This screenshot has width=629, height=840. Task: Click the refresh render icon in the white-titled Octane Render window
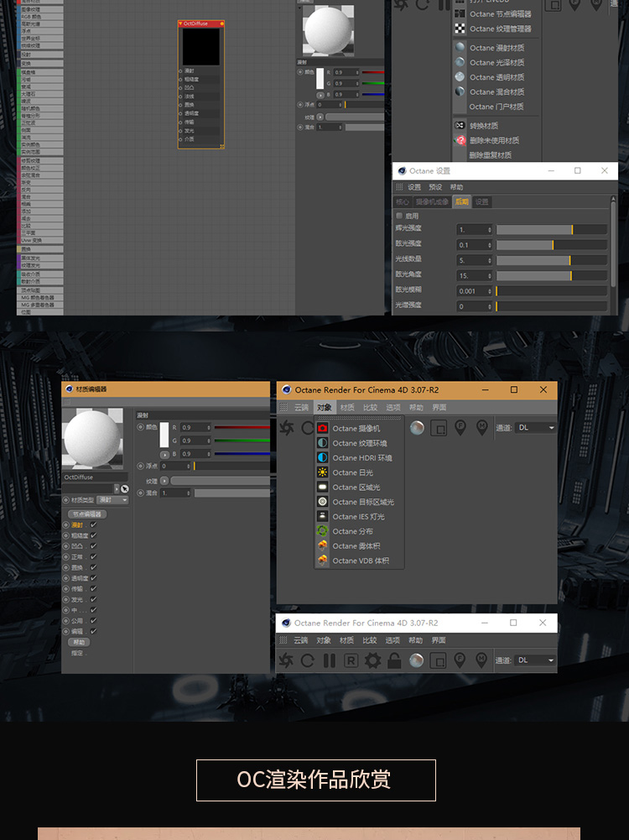tap(307, 660)
